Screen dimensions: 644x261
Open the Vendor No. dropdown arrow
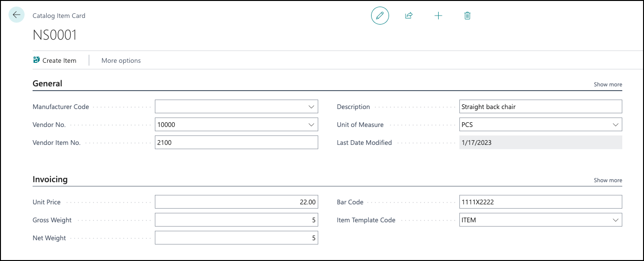tap(311, 125)
